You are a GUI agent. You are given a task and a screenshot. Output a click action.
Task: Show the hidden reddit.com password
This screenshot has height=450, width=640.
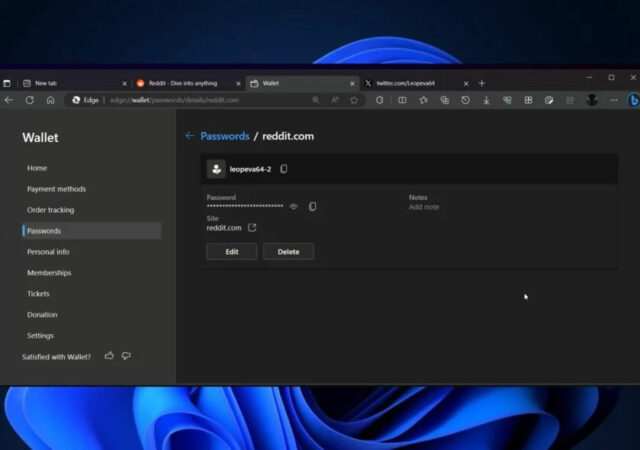[x=293, y=207]
